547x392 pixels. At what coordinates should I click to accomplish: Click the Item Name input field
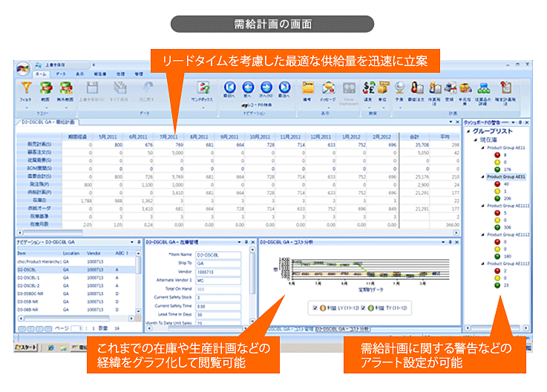215,255
